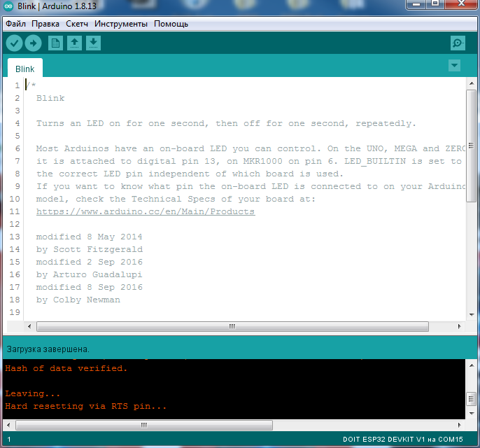This screenshot has height=448, width=480.
Task: Click 'Hard resetting via RTS pin...' line
Action: click(x=85, y=407)
